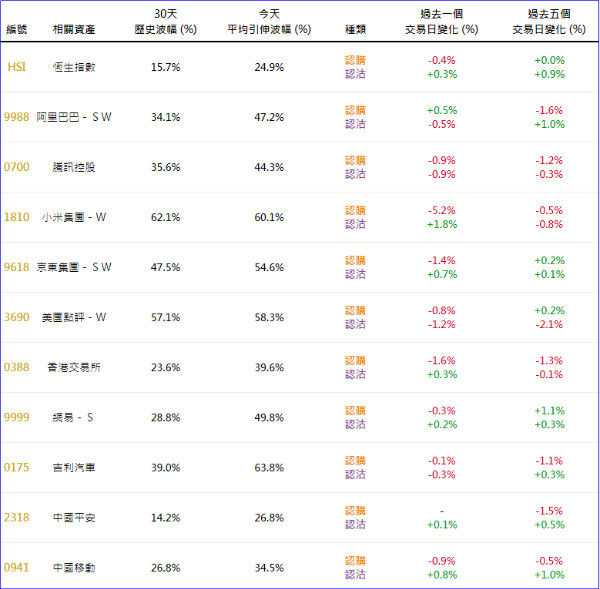
Task: Click the 編號 column header
Action: (16, 29)
